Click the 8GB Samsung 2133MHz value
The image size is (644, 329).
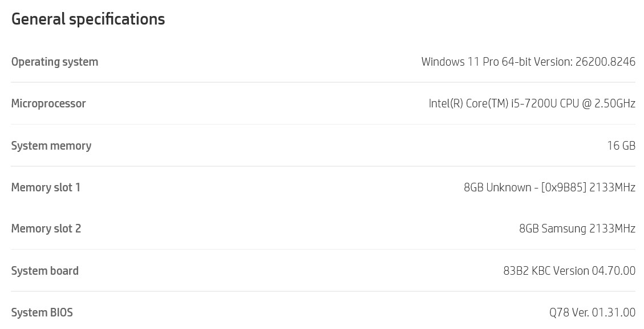pos(577,228)
